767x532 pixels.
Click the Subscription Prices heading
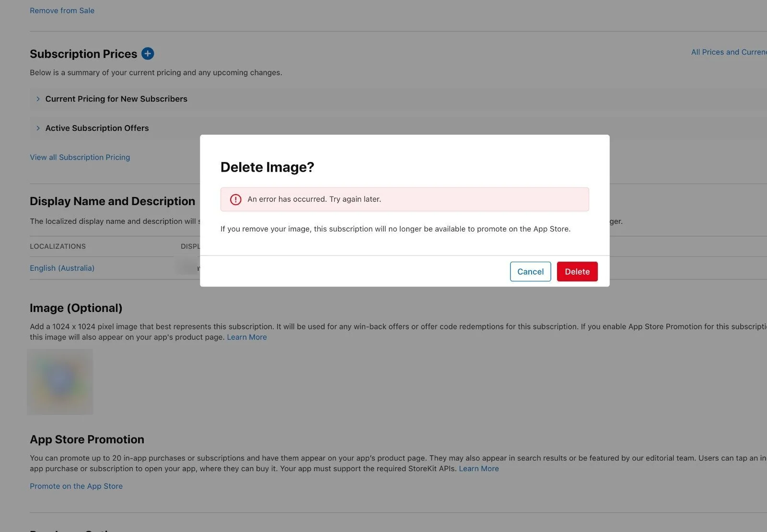pyautogui.click(x=83, y=54)
